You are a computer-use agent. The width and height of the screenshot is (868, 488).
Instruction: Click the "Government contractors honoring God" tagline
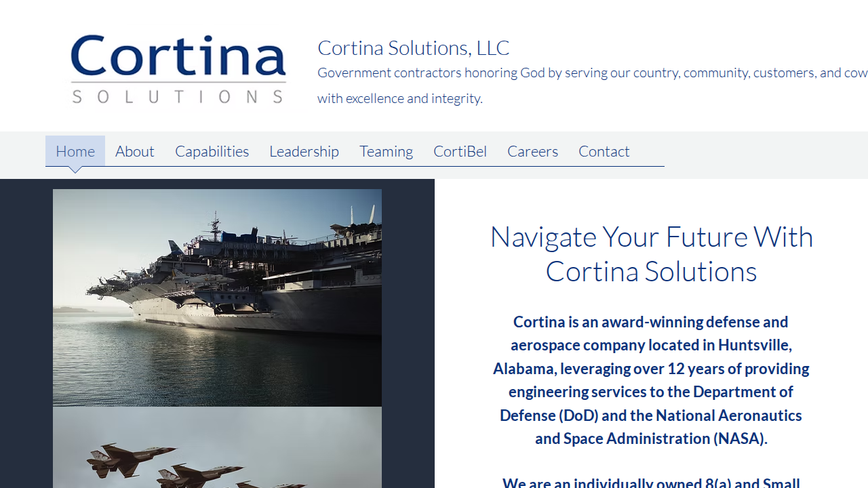593,73
